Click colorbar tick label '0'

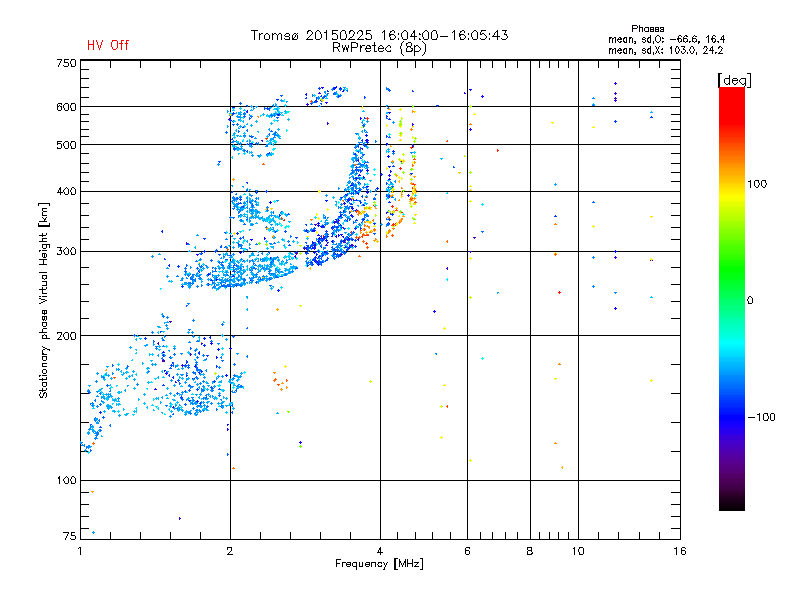pos(749,301)
